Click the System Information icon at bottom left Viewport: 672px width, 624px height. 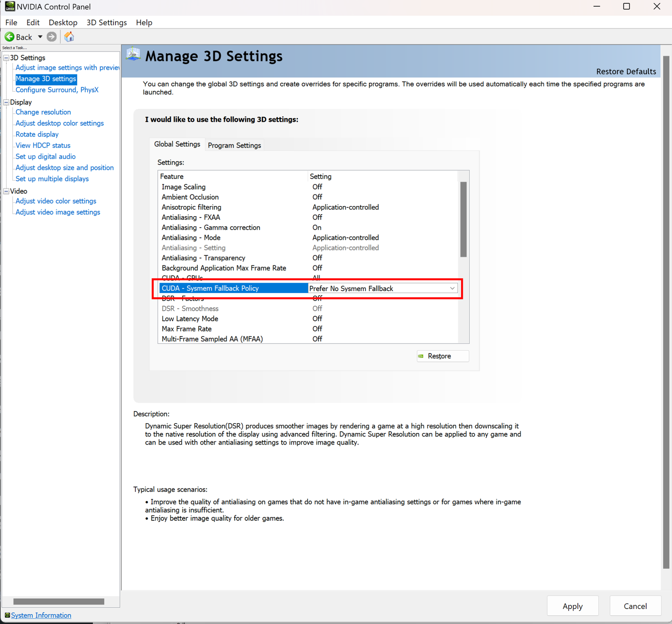[x=7, y=615]
